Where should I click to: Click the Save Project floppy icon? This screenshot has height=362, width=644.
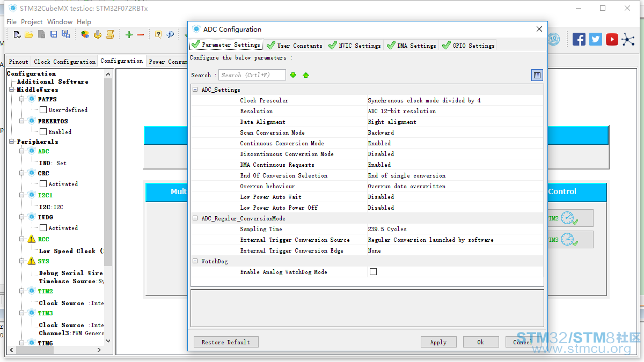tap(54, 34)
